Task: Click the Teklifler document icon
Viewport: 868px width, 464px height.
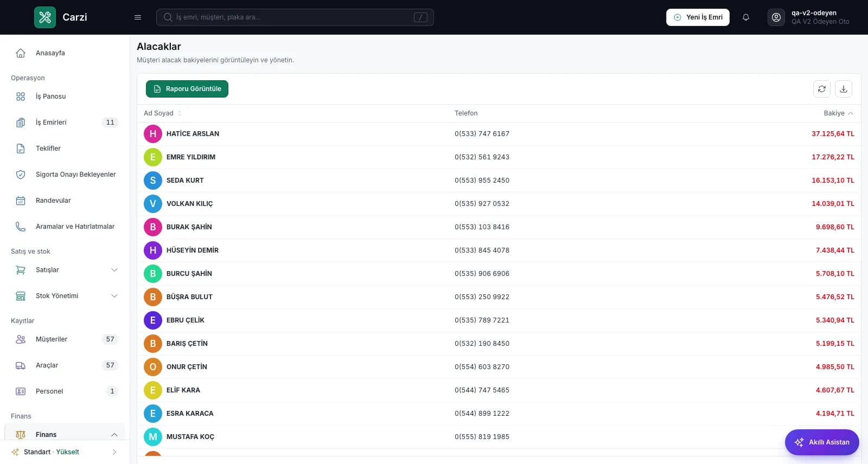Action: [x=21, y=149]
